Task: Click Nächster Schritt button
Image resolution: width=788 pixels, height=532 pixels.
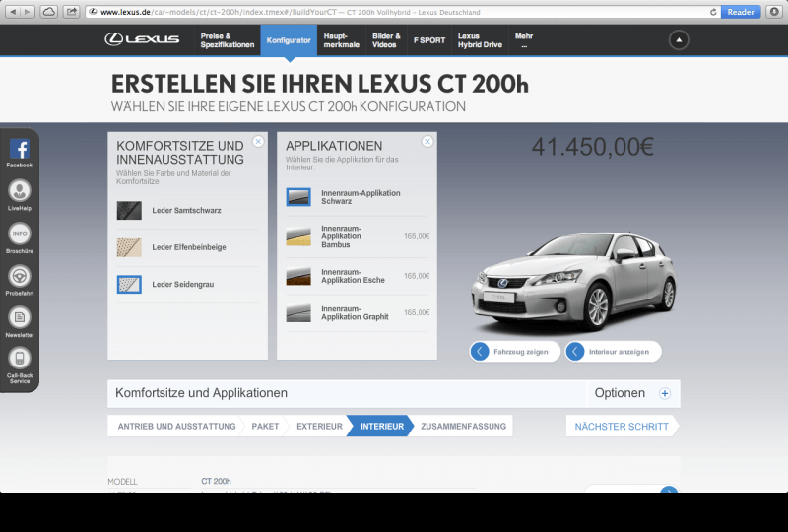Action: pos(622,426)
